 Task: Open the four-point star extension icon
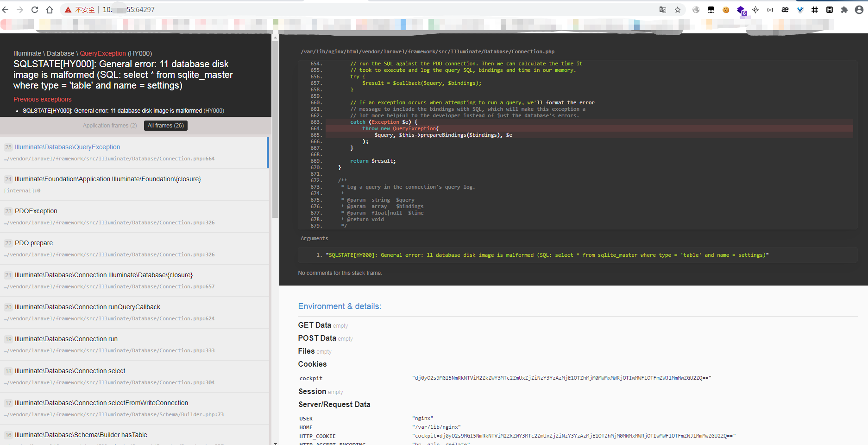[755, 10]
